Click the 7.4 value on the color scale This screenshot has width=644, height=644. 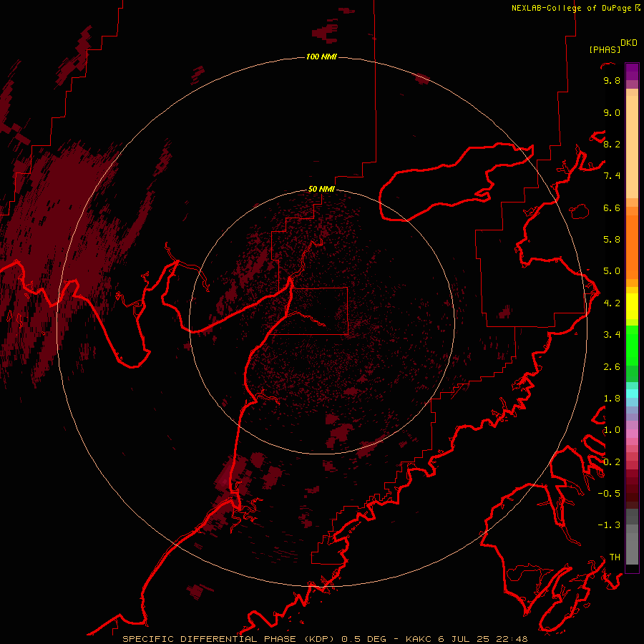point(612,176)
